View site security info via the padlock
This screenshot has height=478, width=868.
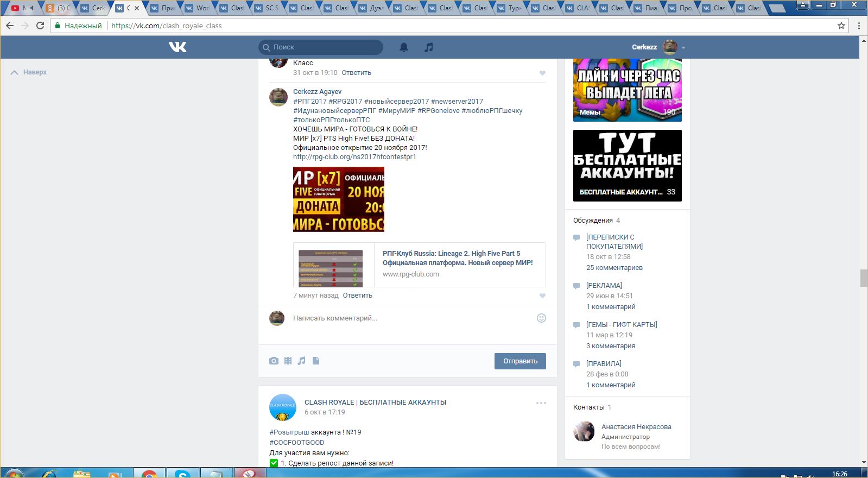tap(58, 26)
